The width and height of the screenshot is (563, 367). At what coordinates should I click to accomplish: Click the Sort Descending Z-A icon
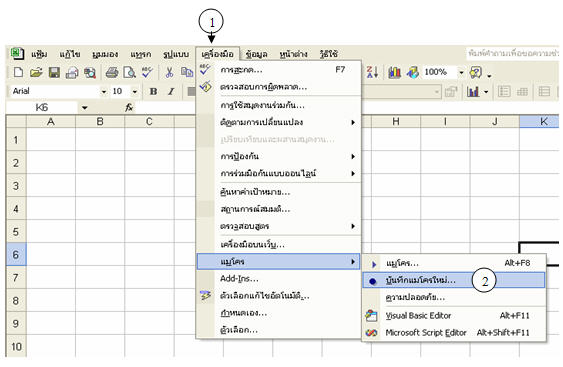[x=372, y=73]
